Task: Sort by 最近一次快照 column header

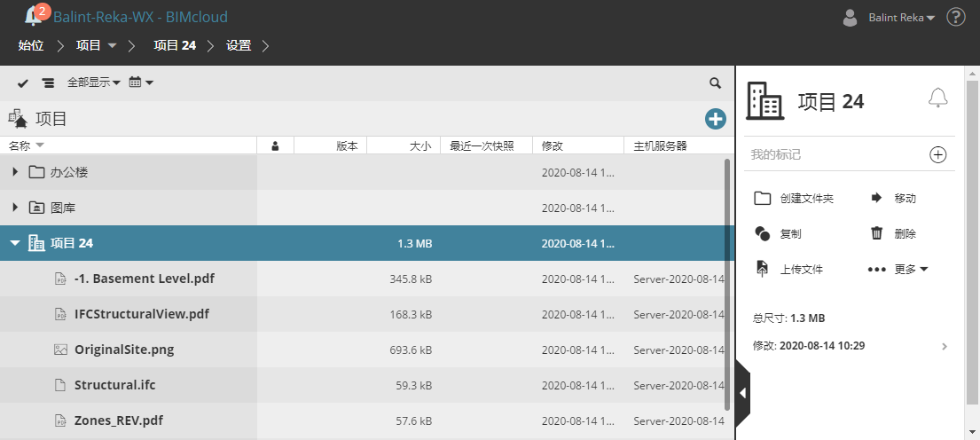Action: click(x=482, y=145)
